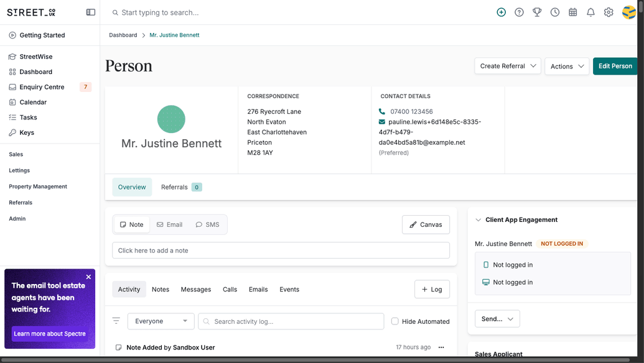The image size is (644, 363).
Task: Open the Send... dropdown
Action: coord(497,319)
